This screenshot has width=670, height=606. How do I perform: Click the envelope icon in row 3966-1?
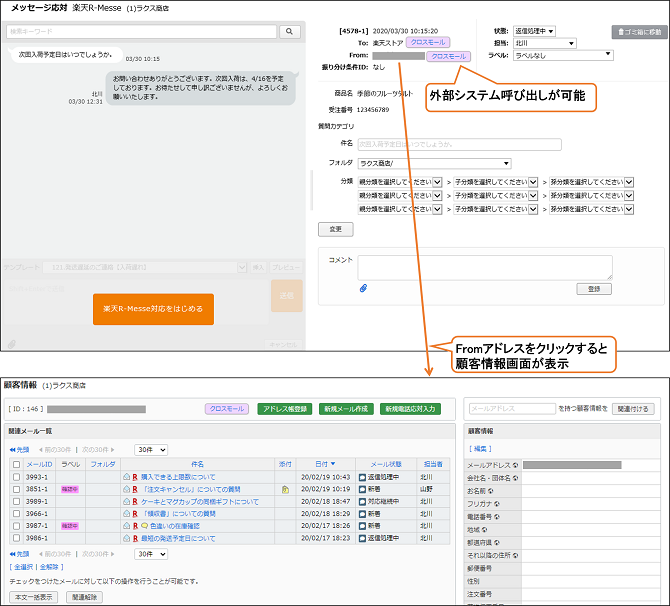[x=126, y=513]
